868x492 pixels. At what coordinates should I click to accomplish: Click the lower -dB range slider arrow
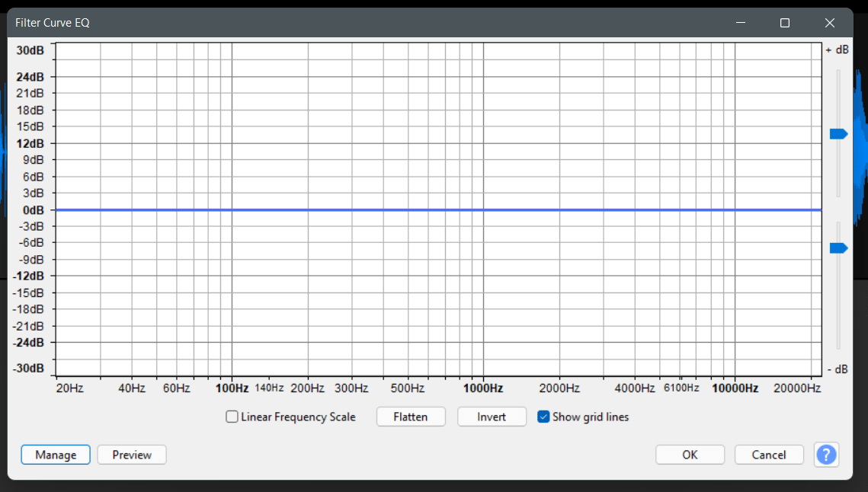click(x=838, y=247)
